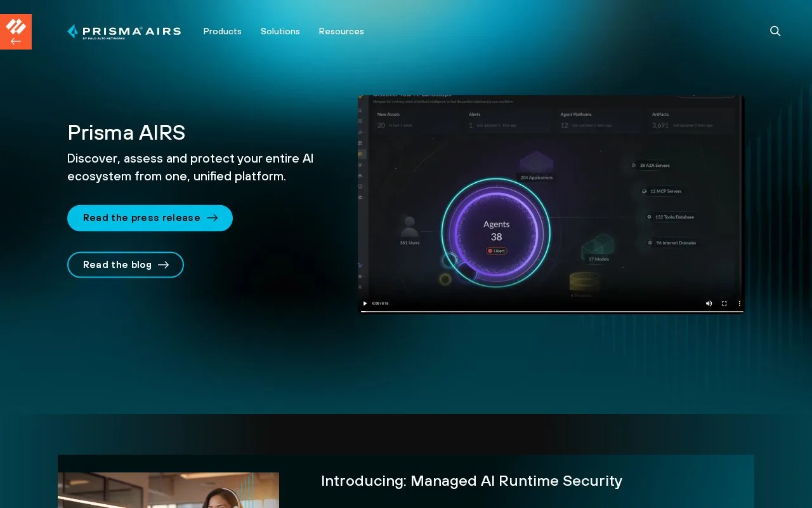Click the "Read the blog" button
The height and width of the screenshot is (508, 812).
click(x=126, y=265)
